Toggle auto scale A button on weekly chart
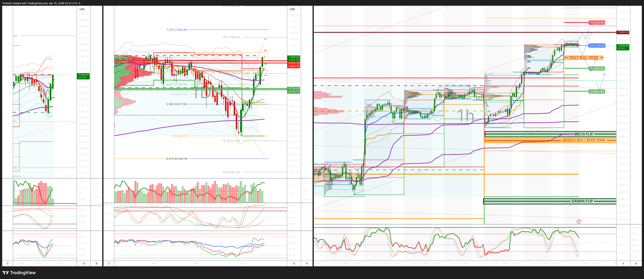The width and height of the screenshot is (644, 279). [x=83, y=263]
